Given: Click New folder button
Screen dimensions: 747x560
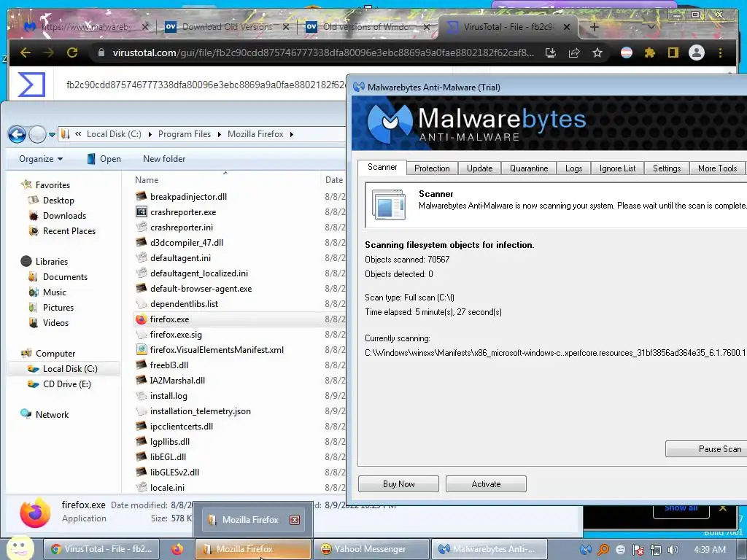Looking at the screenshot, I should tap(164, 159).
